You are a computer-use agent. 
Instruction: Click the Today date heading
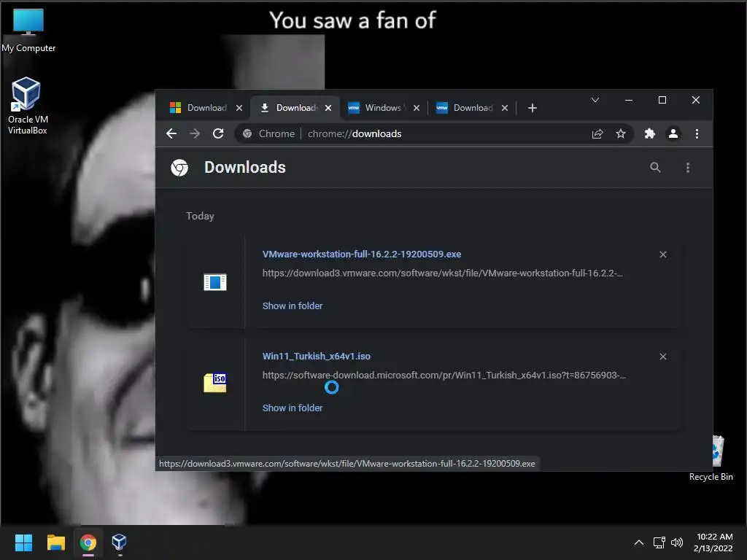coord(200,216)
